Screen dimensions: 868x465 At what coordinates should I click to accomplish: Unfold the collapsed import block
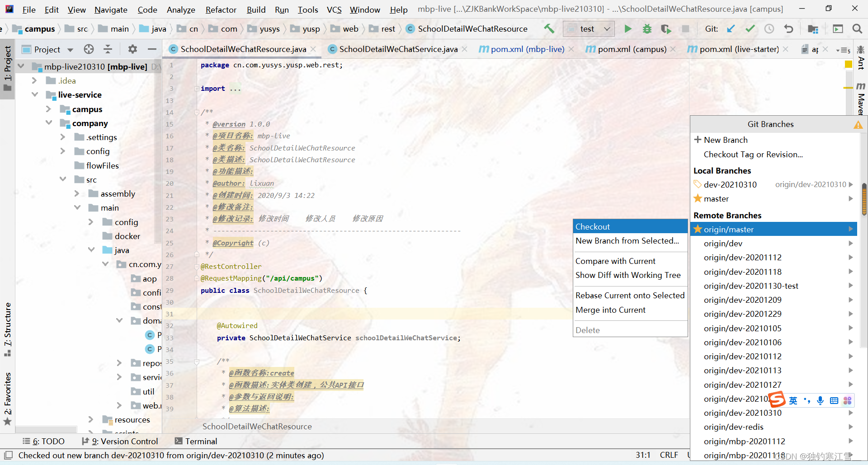(197, 89)
